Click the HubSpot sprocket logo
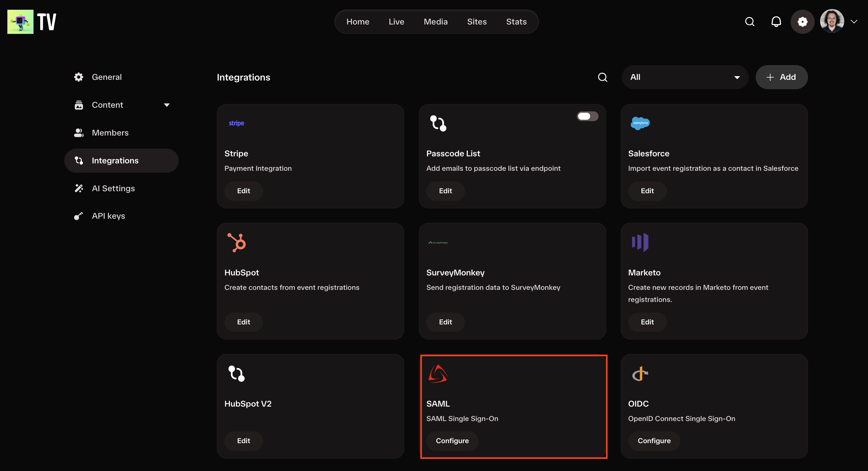 pos(237,243)
